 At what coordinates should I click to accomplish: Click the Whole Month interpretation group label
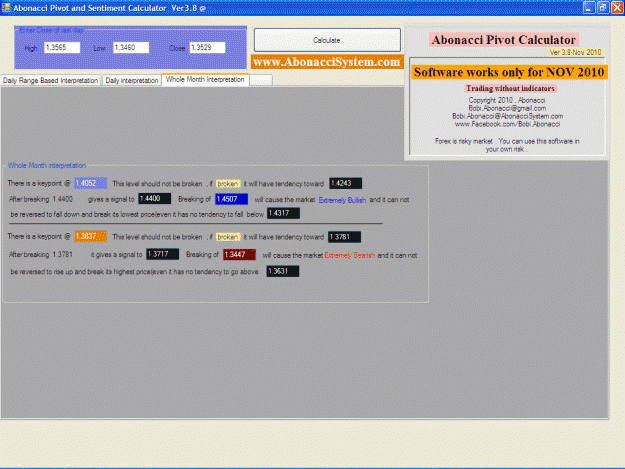coord(47,165)
